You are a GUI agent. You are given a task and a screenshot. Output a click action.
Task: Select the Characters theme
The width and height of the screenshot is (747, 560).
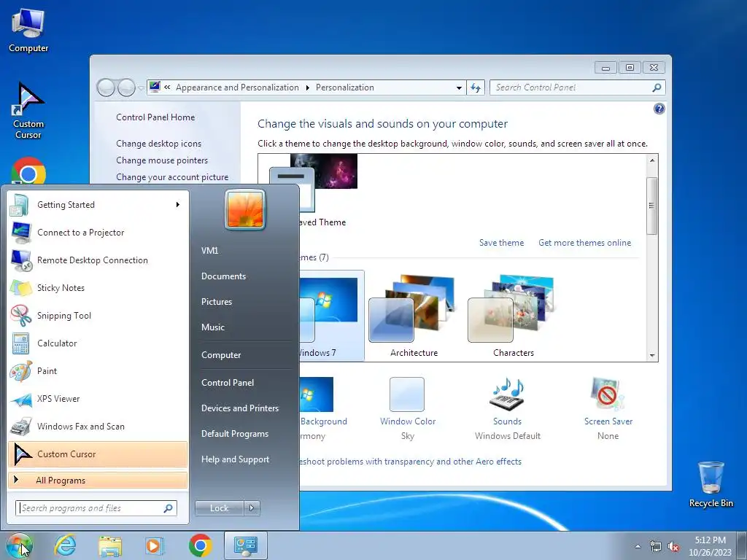pyautogui.click(x=513, y=315)
